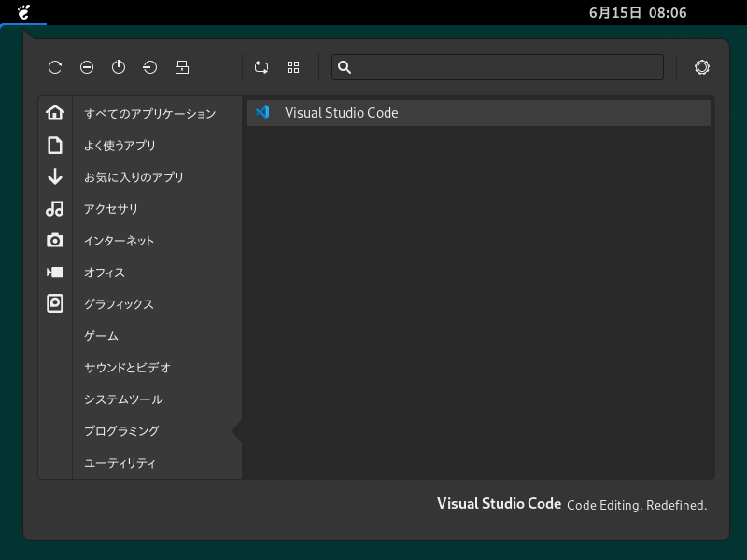Click the restart (circular arrow) icon
Viewport: 747px width, 560px height.
55,67
